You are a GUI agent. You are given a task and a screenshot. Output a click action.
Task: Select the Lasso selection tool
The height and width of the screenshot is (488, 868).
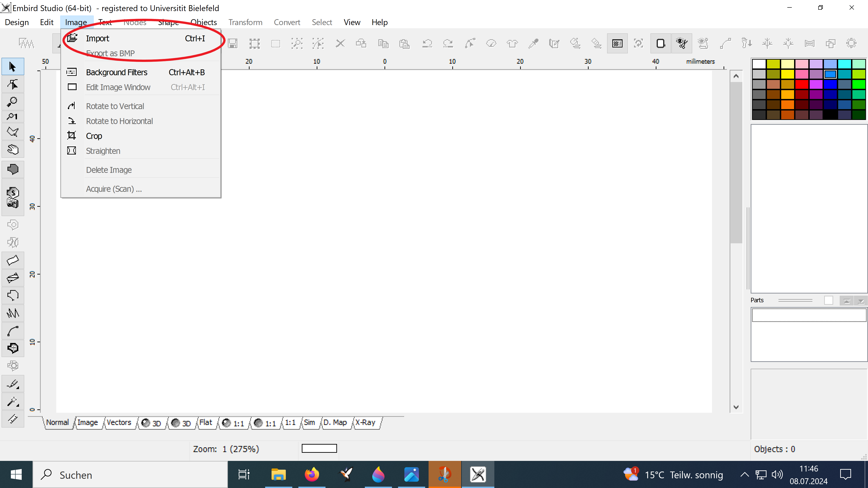tap(12, 131)
